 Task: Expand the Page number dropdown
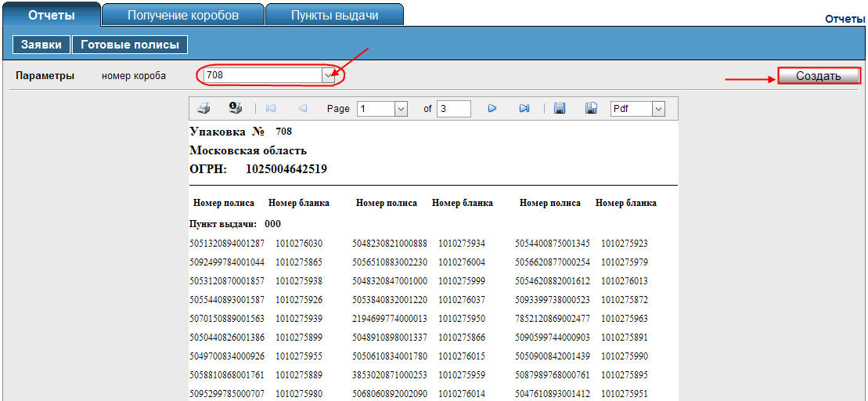402,109
